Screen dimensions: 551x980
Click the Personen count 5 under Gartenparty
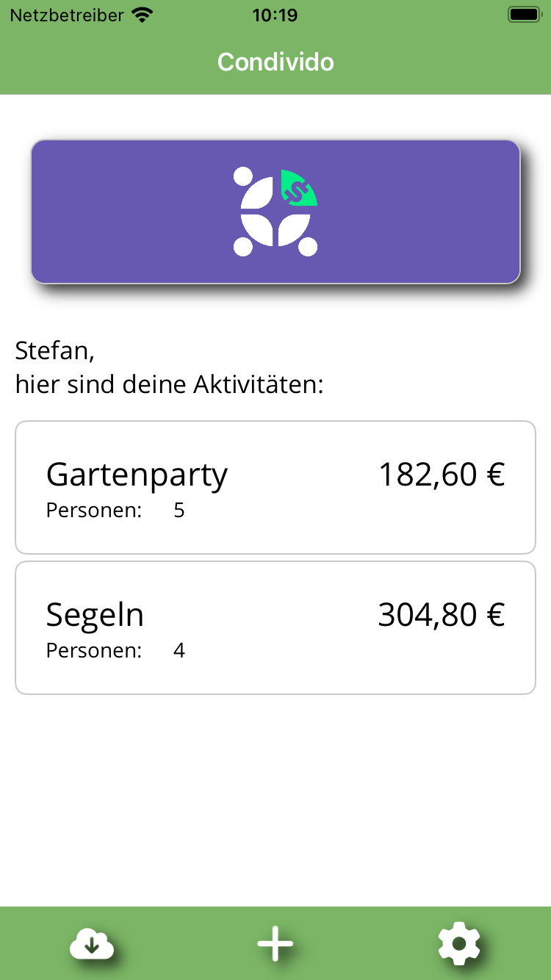coord(179,511)
